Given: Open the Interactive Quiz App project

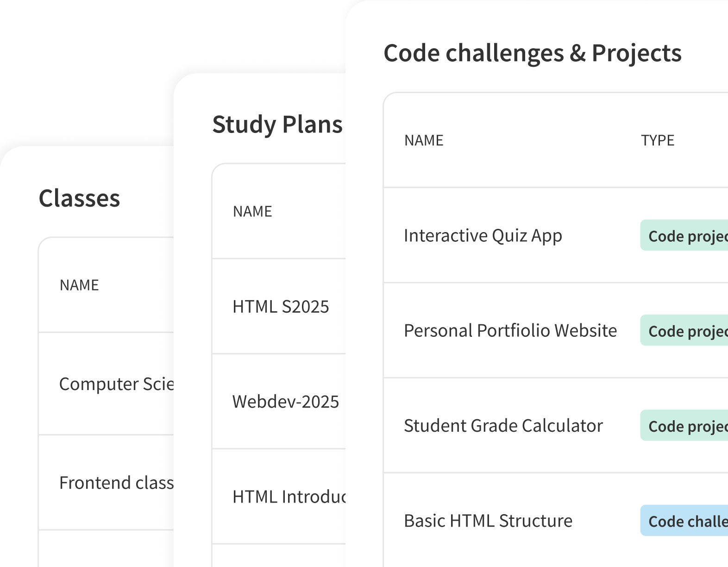Looking at the screenshot, I should (x=483, y=236).
